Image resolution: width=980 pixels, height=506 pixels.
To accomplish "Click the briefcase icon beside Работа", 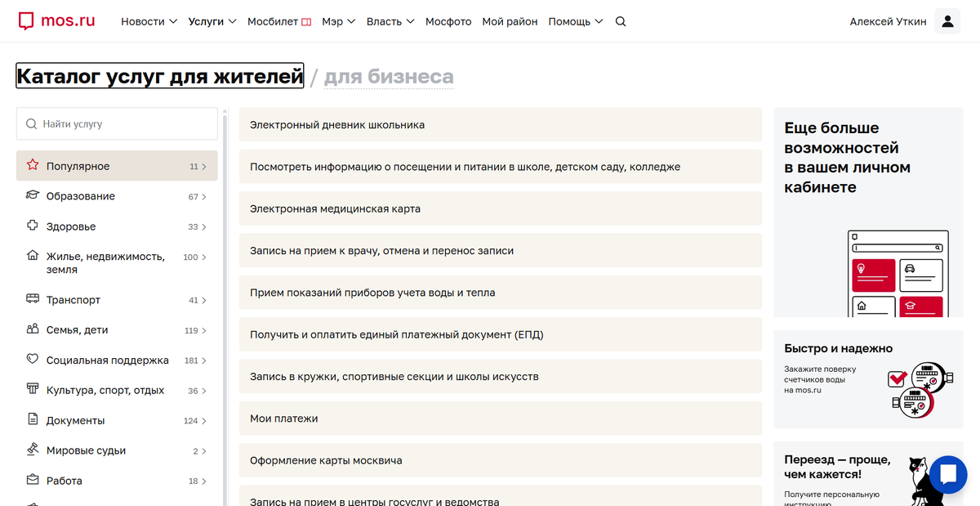I will [33, 480].
